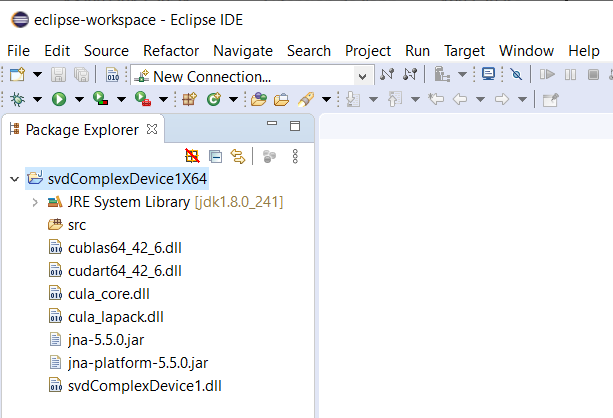613x418 pixels.
Task: Click the New Java Package icon
Action: click(x=189, y=99)
